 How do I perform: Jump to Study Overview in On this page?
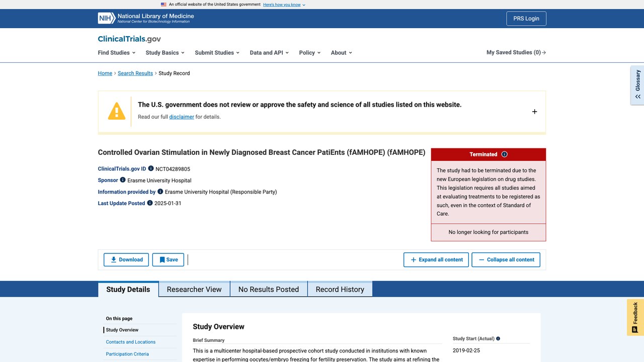coord(122,330)
